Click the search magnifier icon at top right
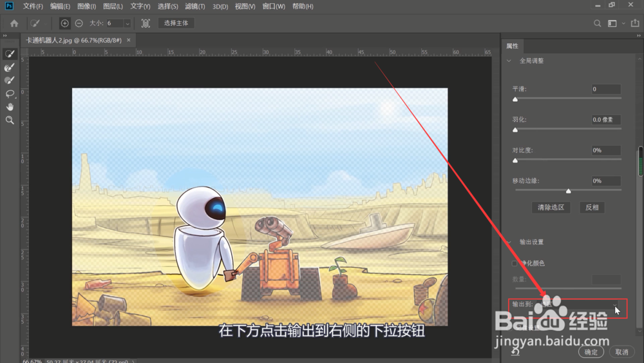644x363 pixels. 597,23
